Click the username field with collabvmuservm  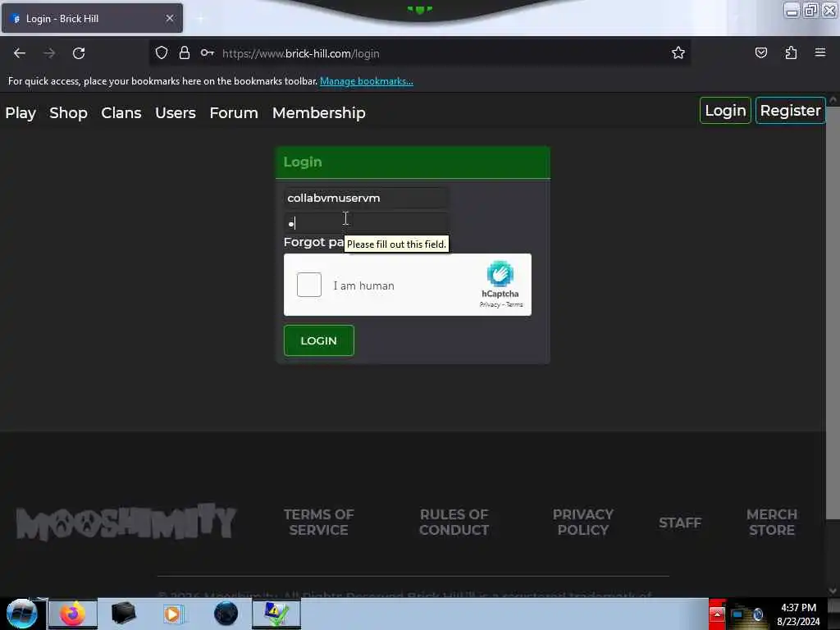pos(366,199)
